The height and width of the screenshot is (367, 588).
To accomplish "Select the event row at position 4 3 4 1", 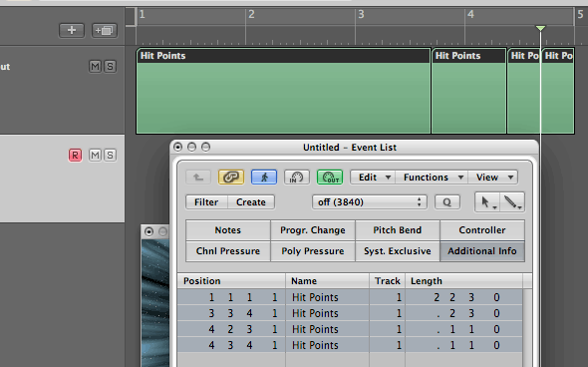I will [x=350, y=345].
